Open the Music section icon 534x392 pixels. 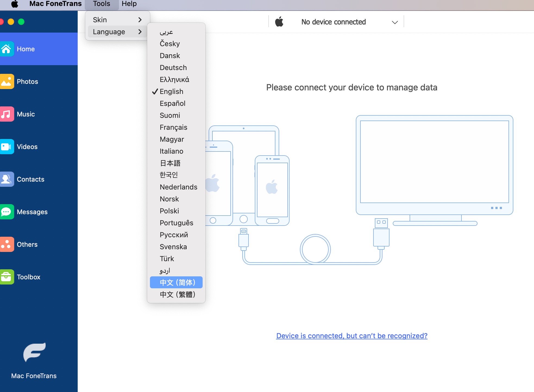[7, 114]
